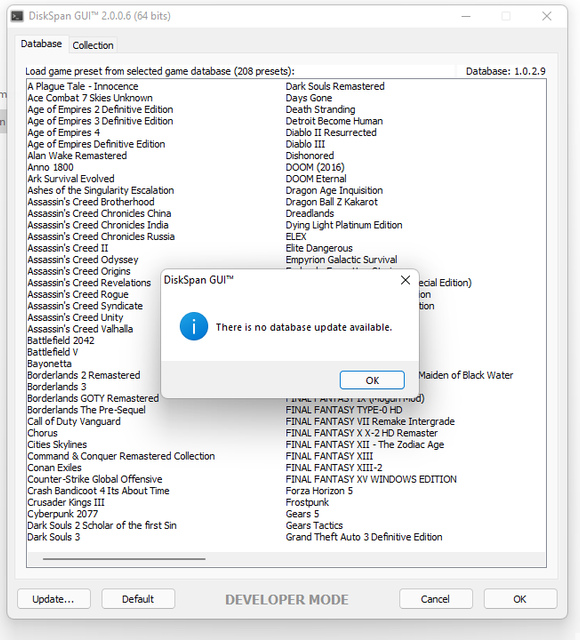Screen dimensions: 580x640
Task: Select 'Conan Exiles' preset
Action: coord(54,468)
